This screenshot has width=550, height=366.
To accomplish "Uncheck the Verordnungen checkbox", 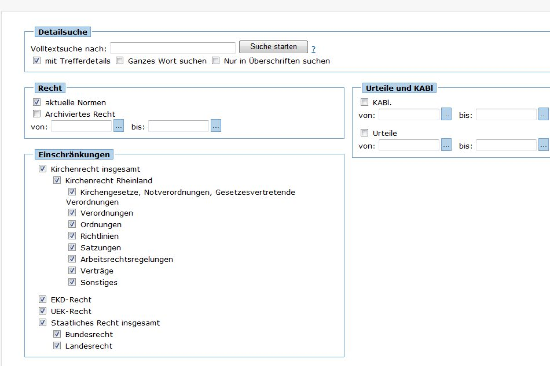I will pyautogui.click(x=72, y=213).
